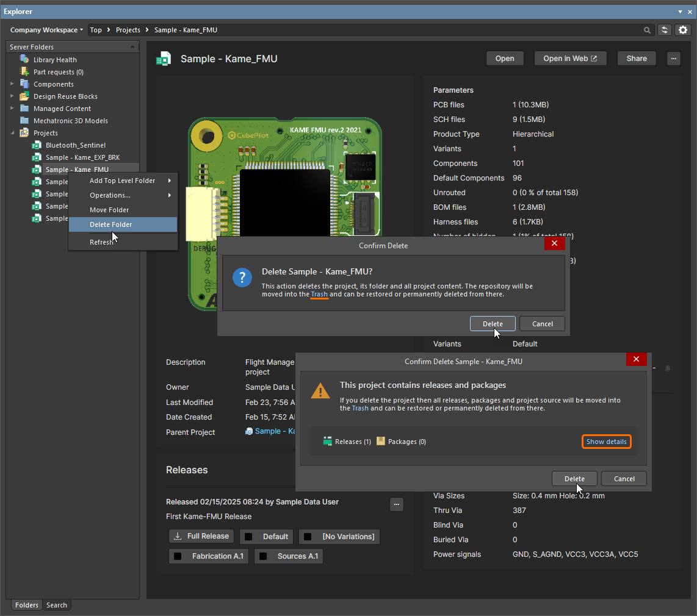The height and width of the screenshot is (616, 697).
Task: Click the Part requests icon
Action: (x=24, y=72)
